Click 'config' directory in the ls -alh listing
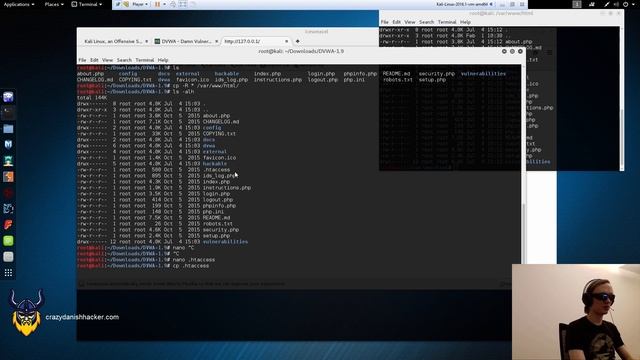Image resolution: width=640 pixels, height=360 pixels. coord(212,128)
